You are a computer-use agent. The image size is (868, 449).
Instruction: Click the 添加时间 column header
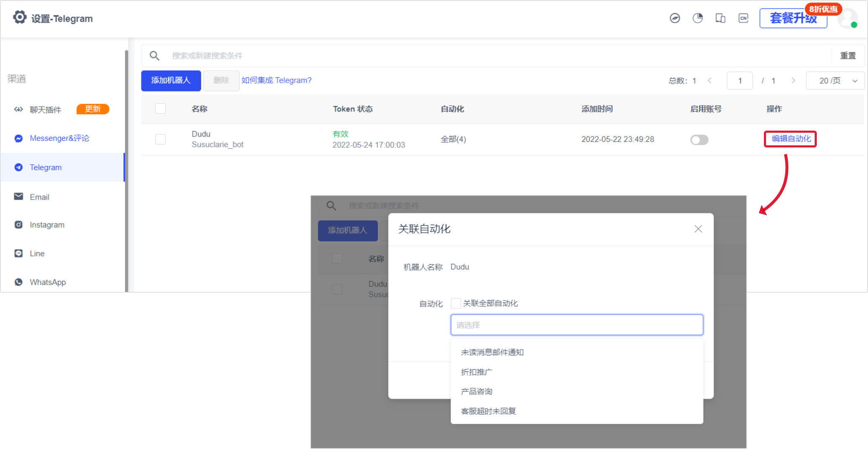[x=597, y=109]
